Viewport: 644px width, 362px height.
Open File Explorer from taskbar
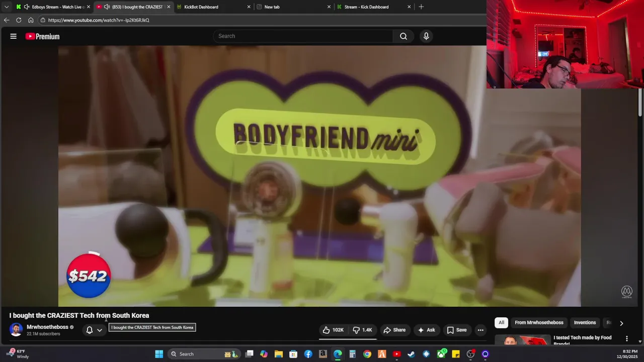tap(279, 354)
